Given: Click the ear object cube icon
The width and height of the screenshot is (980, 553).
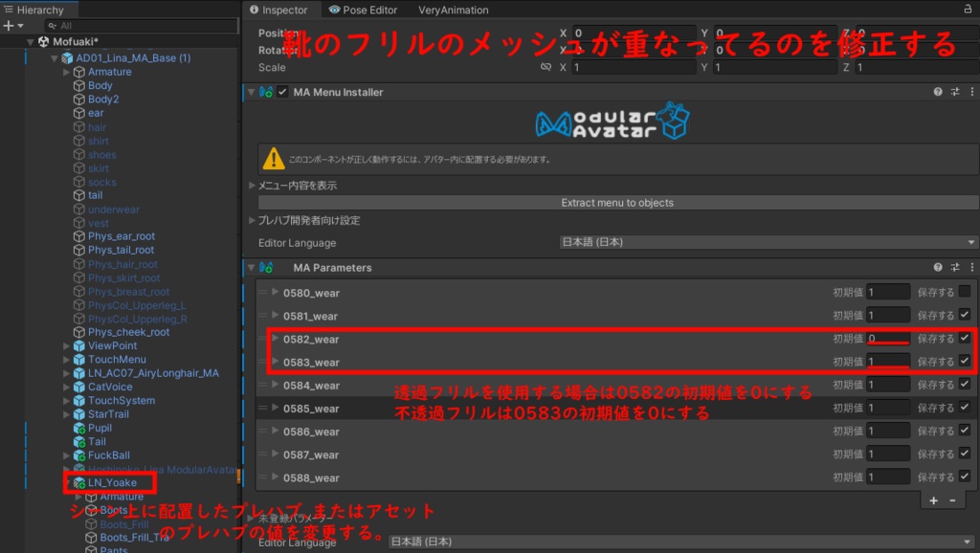Looking at the screenshot, I should (x=79, y=113).
